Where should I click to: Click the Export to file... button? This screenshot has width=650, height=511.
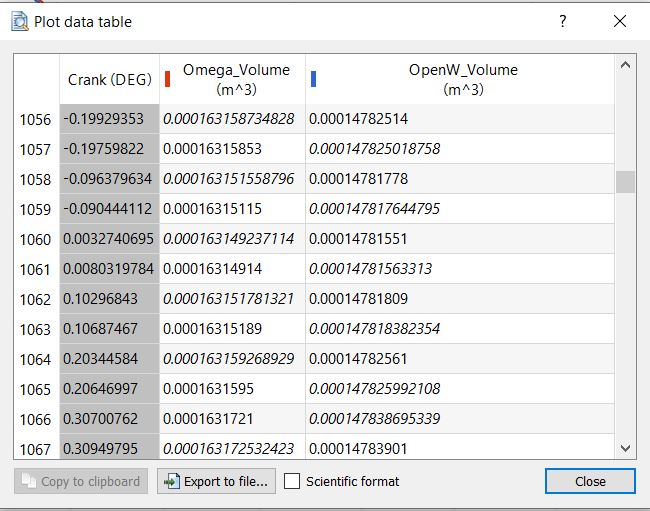point(216,481)
